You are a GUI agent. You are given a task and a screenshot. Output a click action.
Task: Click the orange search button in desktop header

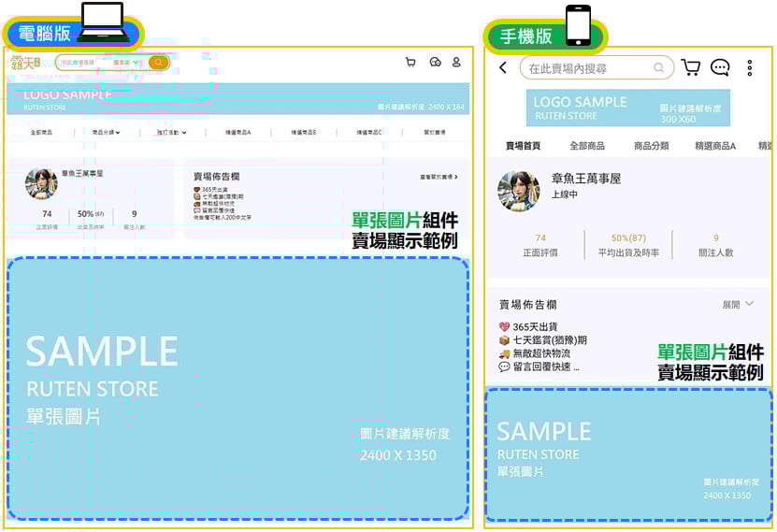[x=159, y=63]
